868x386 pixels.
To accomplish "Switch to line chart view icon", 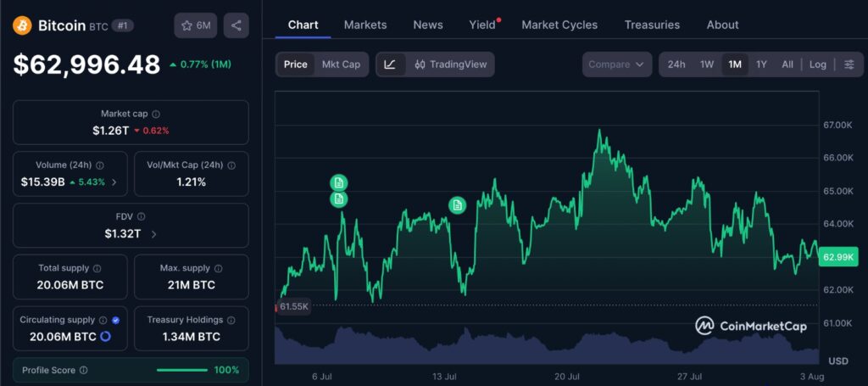I will click(x=390, y=64).
